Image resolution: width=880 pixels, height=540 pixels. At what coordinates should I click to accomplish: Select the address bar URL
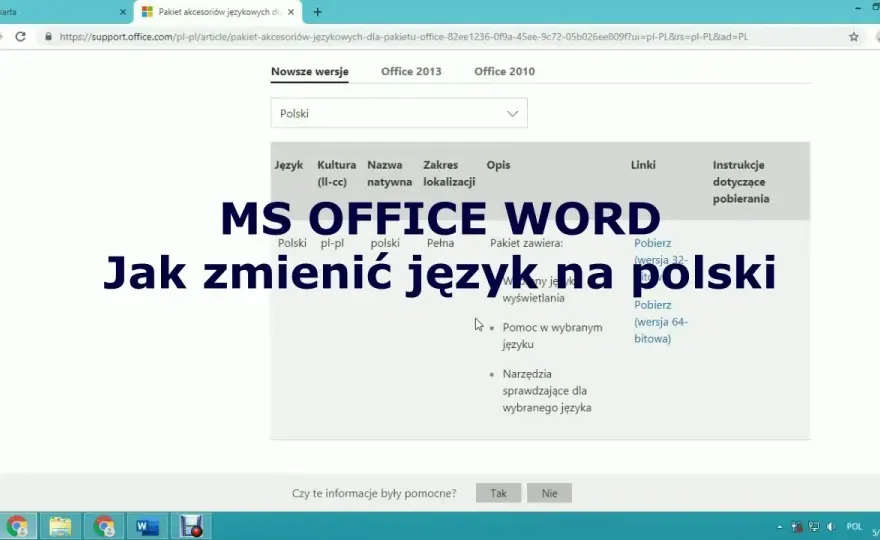coord(404,36)
